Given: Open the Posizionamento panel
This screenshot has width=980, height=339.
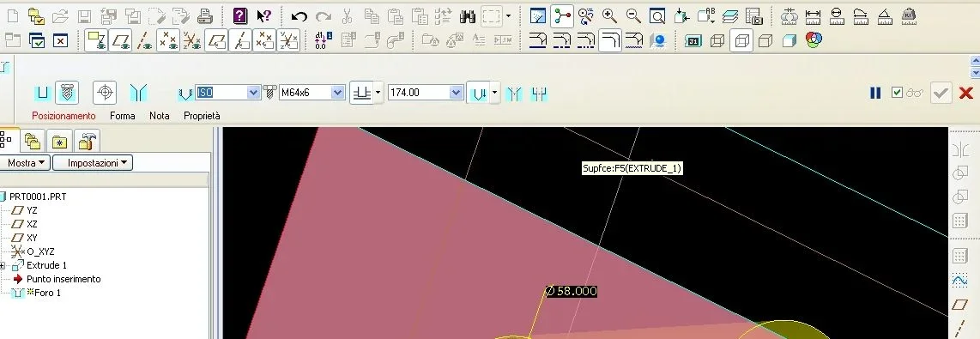Looking at the screenshot, I should (x=64, y=116).
